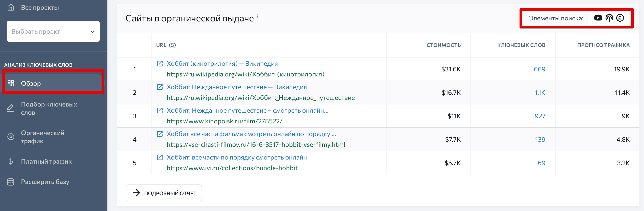Click the YouTube video search element icon
The image size is (644, 211).
[598, 18]
